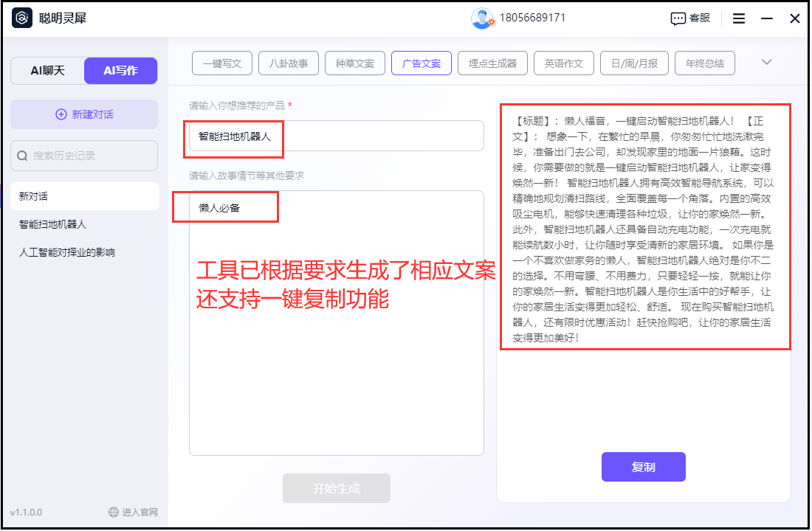812x531 pixels.
Task: Select the 一键写文 template
Action: pos(221,63)
